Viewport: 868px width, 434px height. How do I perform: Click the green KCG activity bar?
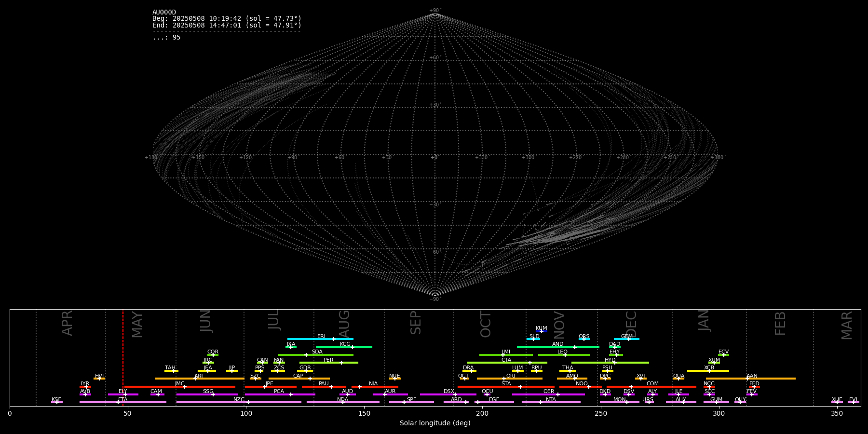point(344,347)
